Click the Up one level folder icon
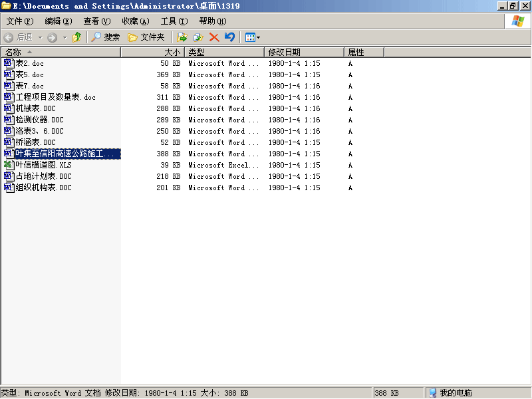This screenshot has width=532, height=399. [x=77, y=37]
